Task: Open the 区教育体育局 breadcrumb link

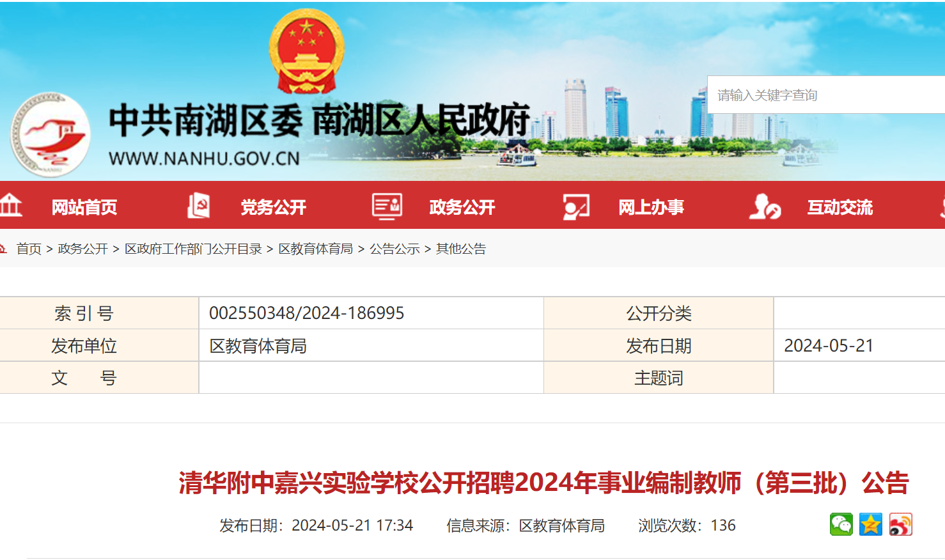Action: click(x=316, y=249)
